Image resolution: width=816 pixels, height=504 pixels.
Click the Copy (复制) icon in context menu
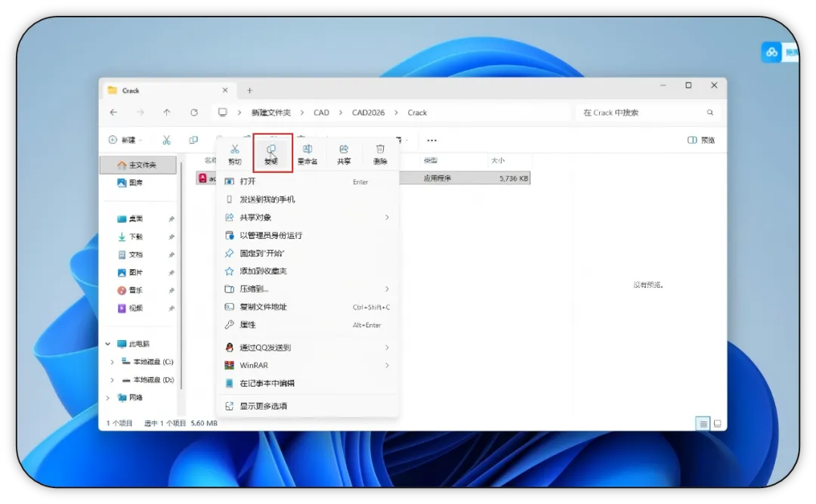pos(271,150)
